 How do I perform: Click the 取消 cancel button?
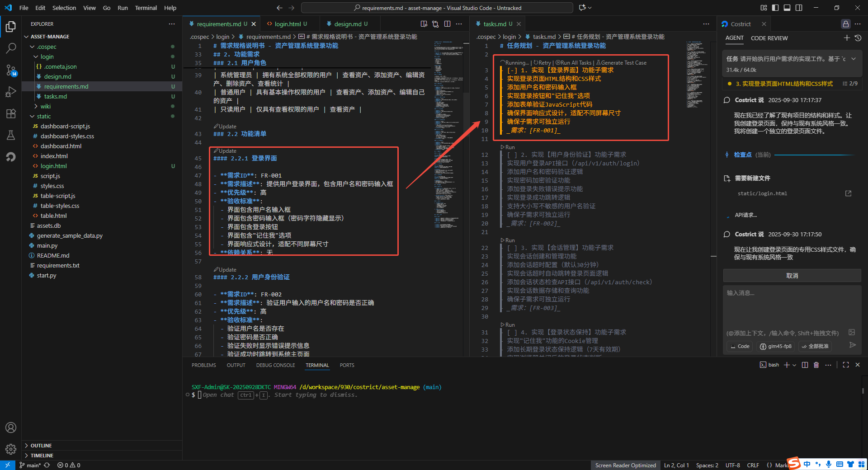(x=792, y=276)
